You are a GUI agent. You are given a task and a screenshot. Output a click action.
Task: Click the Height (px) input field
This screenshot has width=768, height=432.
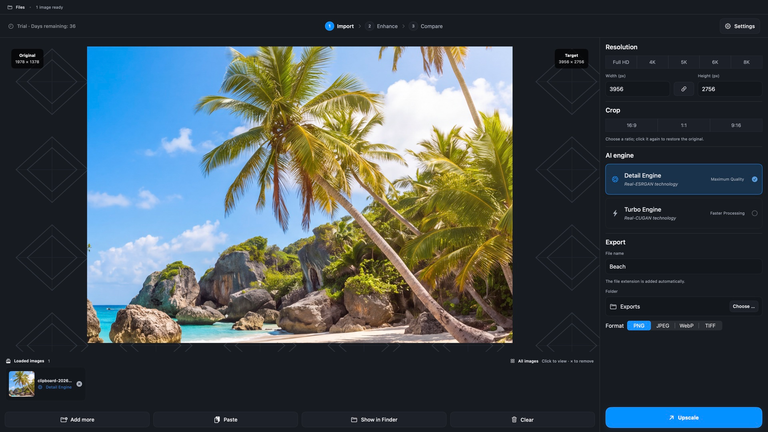[x=730, y=89]
